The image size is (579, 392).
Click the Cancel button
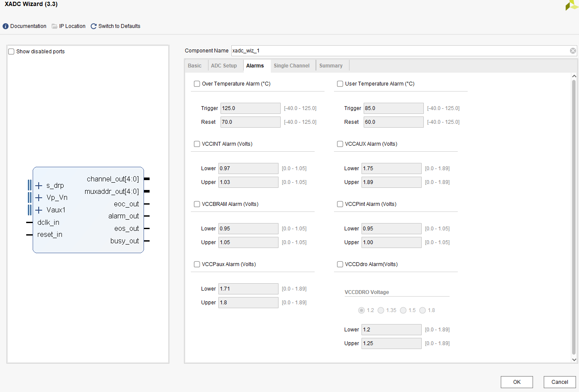pyautogui.click(x=559, y=382)
